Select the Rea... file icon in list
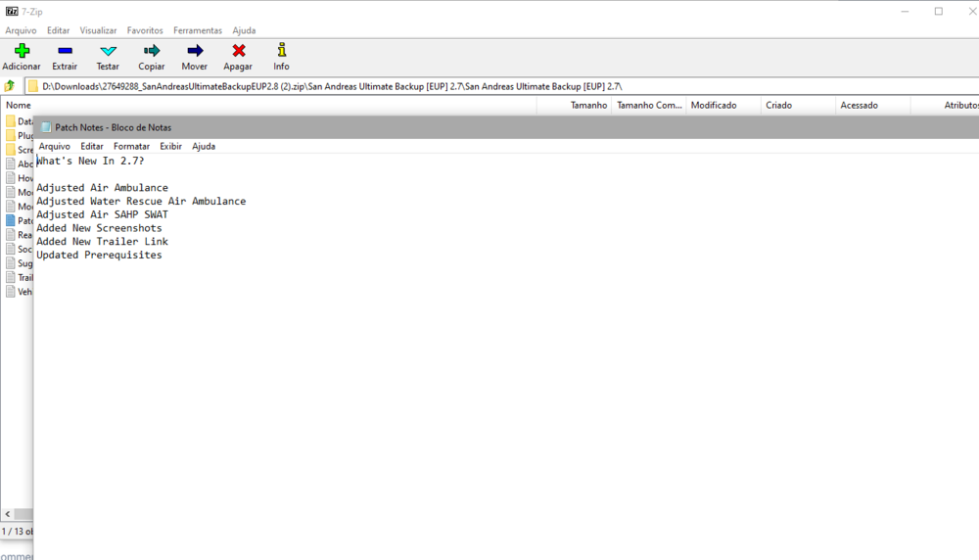 coord(11,235)
